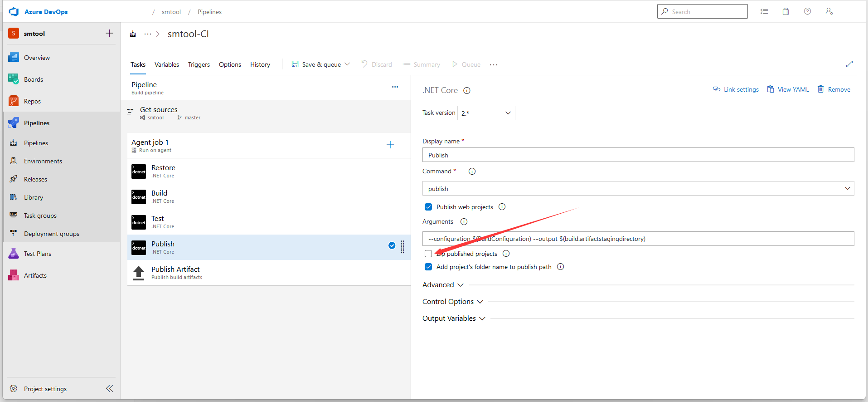The width and height of the screenshot is (868, 402).
Task: Open Test Plans from the sidebar
Action: [37, 254]
